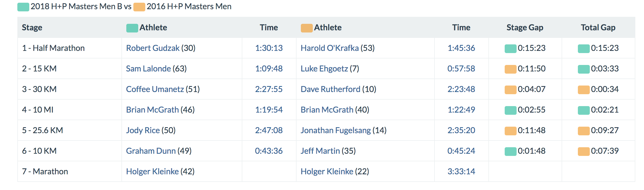Click orange swatch in Athlete column header

tap(307, 28)
